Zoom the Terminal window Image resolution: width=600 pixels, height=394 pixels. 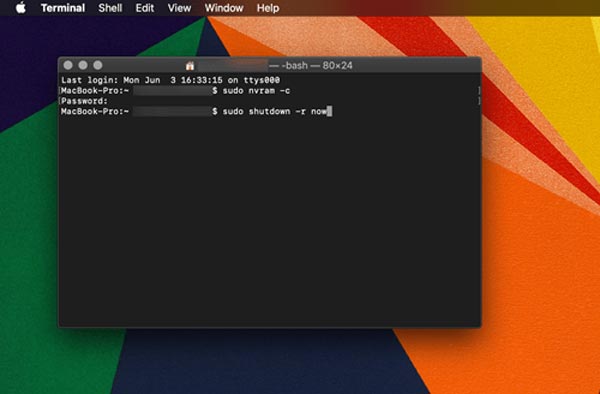click(98, 65)
